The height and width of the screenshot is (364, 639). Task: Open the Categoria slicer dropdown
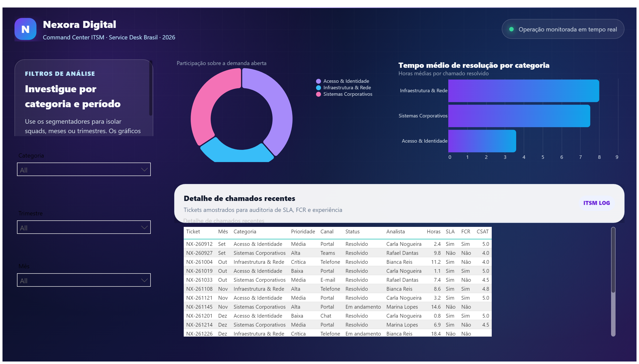click(x=84, y=169)
